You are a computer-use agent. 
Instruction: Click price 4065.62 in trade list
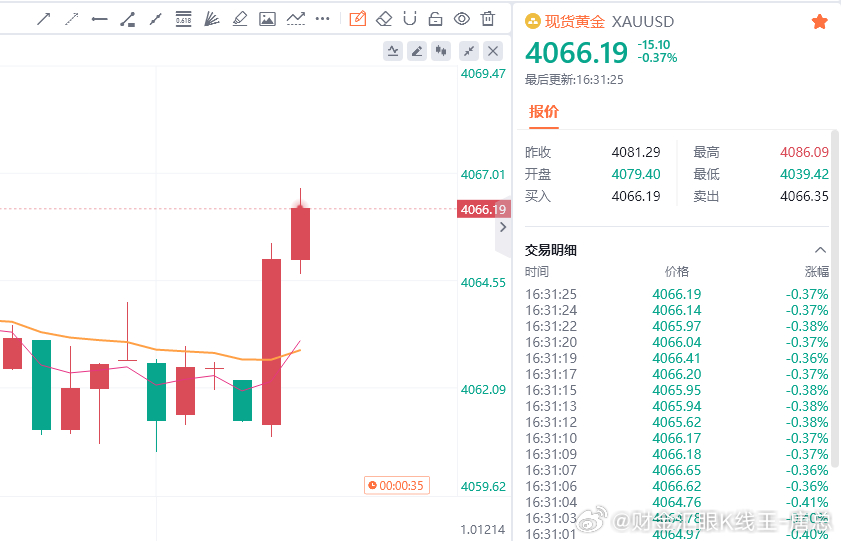coord(676,423)
